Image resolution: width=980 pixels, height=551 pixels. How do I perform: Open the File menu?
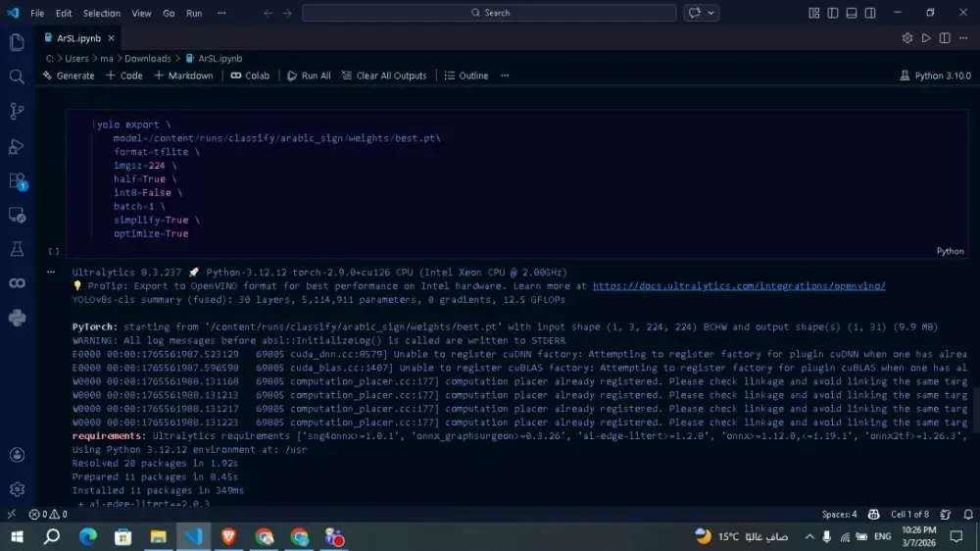[x=37, y=13]
